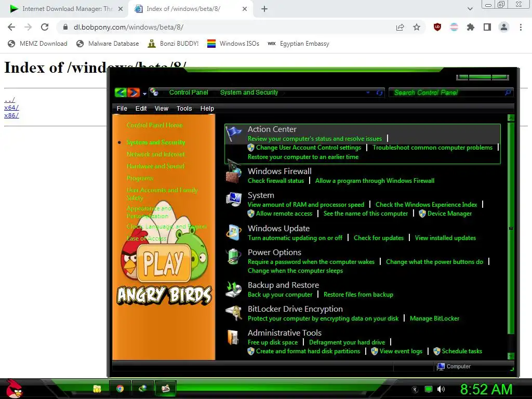Click the scrollbar down arrow in Control Panel
The width and height of the screenshot is (532, 399).
(511, 356)
